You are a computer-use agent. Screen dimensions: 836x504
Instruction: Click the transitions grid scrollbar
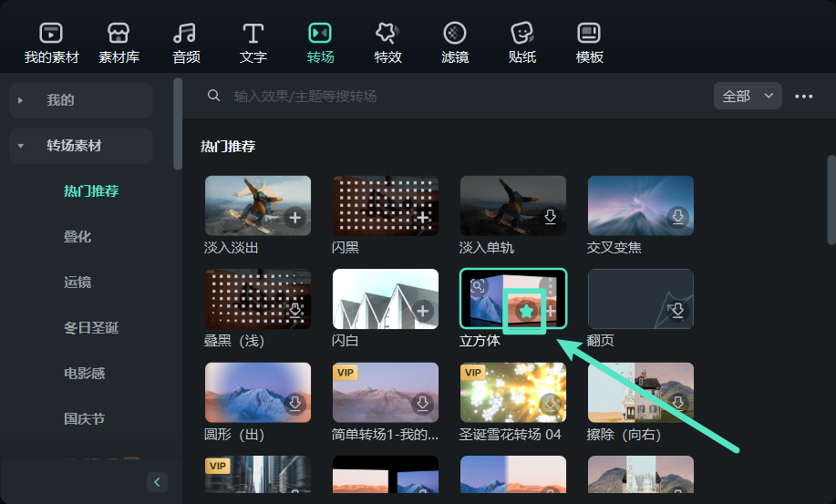(x=831, y=200)
